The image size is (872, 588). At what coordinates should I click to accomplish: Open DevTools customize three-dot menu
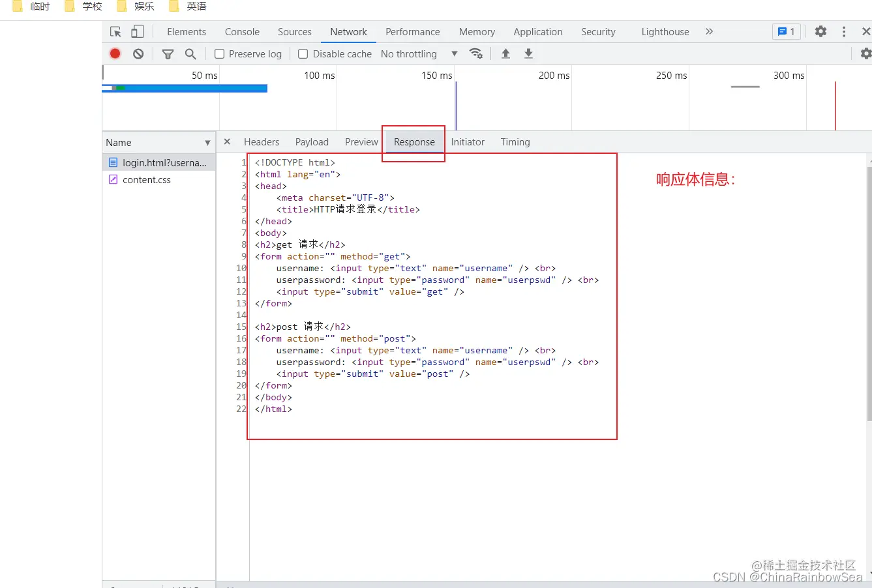(844, 31)
